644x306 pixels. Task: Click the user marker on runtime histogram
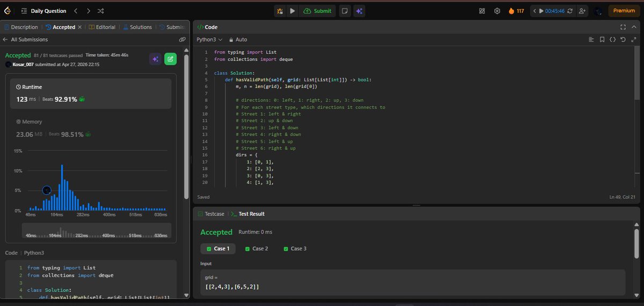(46, 190)
